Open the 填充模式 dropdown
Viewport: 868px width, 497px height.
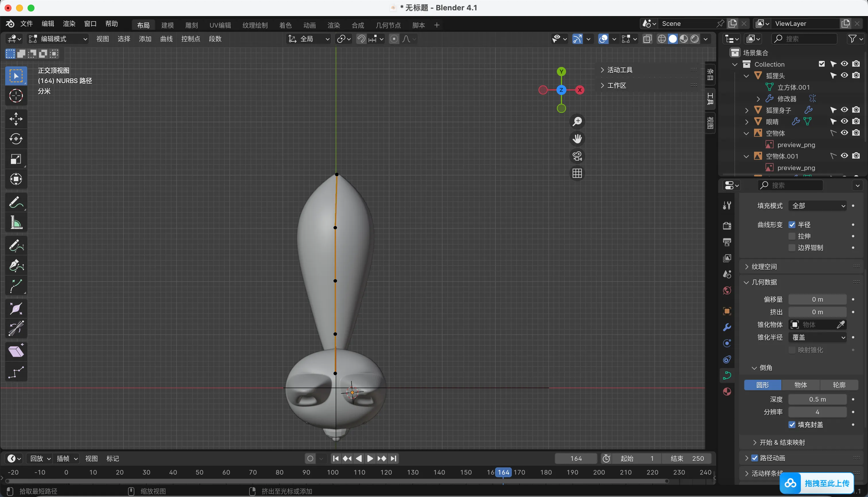[x=817, y=206]
